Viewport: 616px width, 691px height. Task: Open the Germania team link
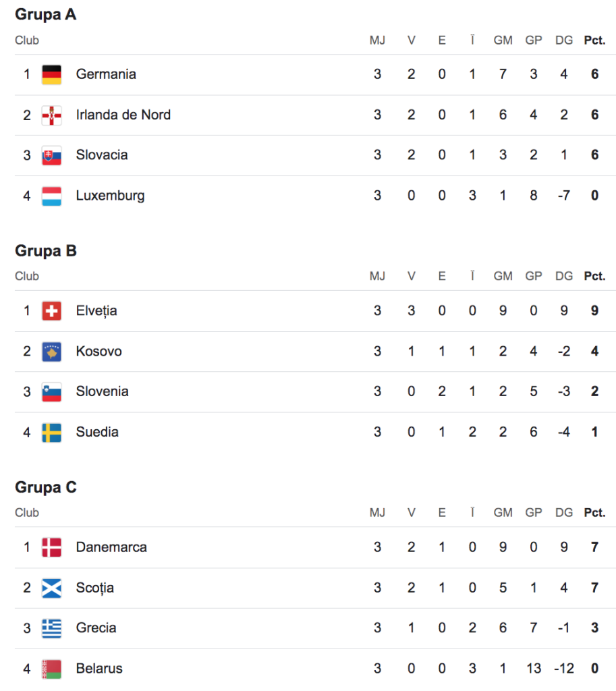point(106,74)
